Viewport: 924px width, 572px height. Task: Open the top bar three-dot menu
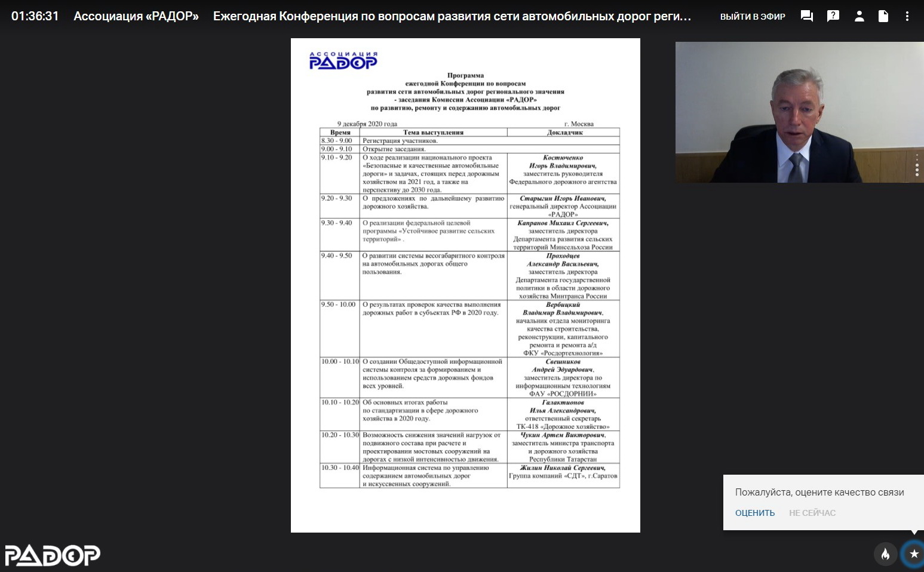pyautogui.click(x=907, y=17)
